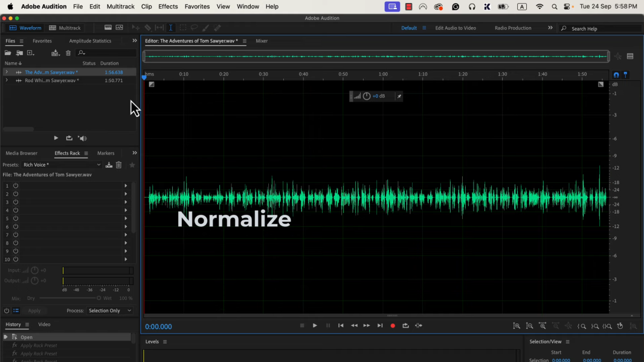Image resolution: width=644 pixels, height=362 pixels.
Task: Switch to Multitrack editor view
Action: (65, 28)
